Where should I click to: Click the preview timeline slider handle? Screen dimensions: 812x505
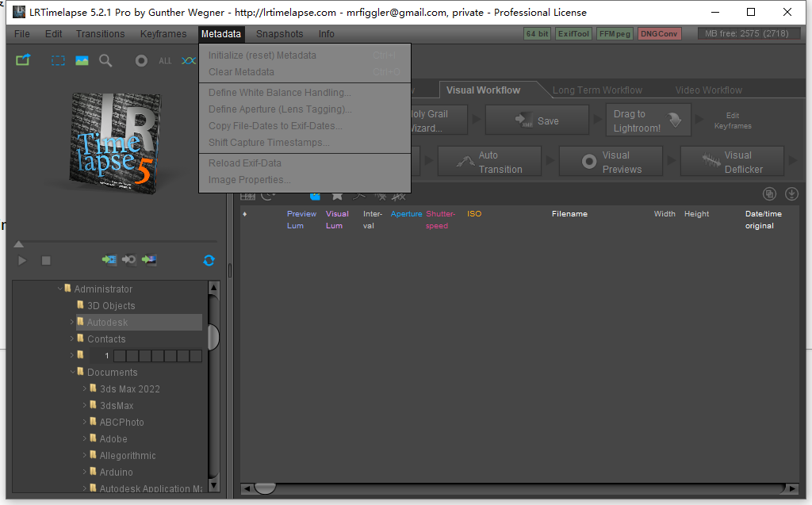pos(19,244)
